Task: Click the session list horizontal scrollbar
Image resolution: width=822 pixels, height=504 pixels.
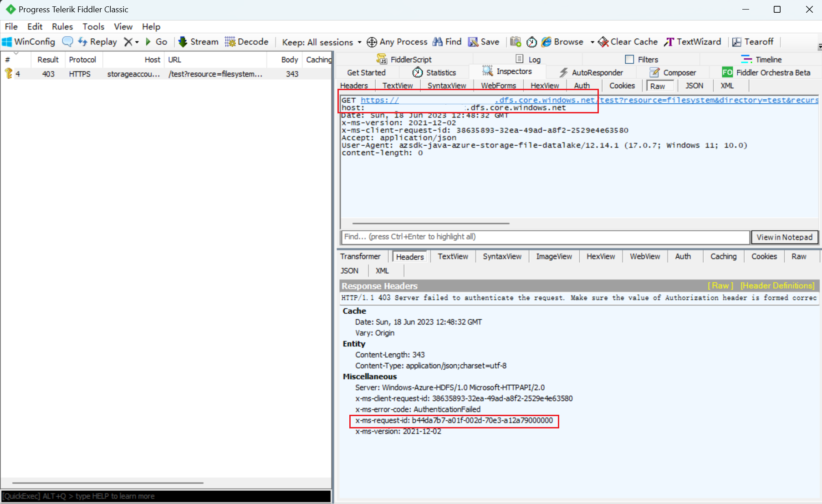Action: [107, 483]
